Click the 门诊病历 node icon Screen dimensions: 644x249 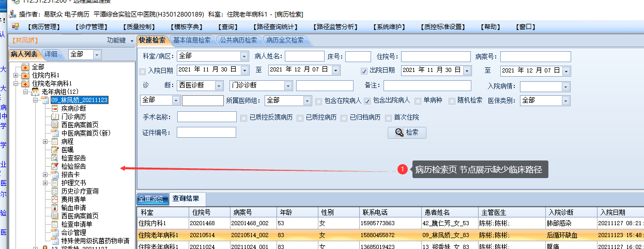click(55, 117)
